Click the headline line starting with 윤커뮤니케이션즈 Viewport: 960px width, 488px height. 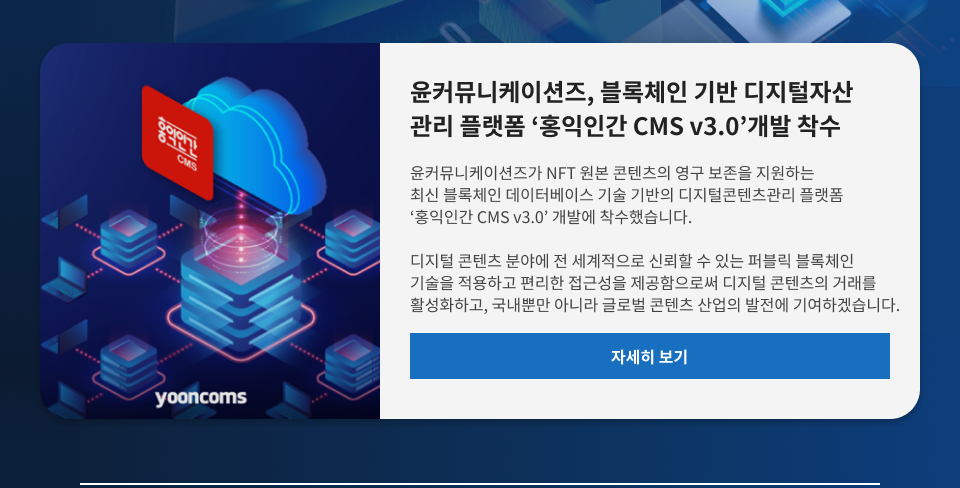(631, 92)
